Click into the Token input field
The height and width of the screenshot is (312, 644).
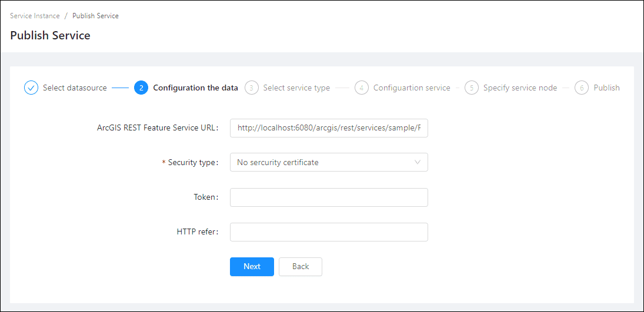click(329, 197)
